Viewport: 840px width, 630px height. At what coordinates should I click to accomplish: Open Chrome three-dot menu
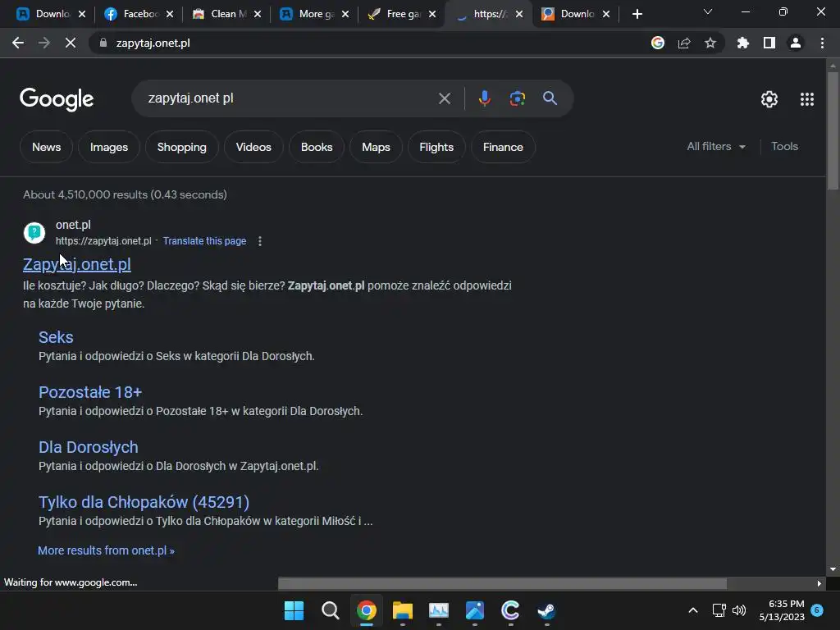pyautogui.click(x=822, y=43)
